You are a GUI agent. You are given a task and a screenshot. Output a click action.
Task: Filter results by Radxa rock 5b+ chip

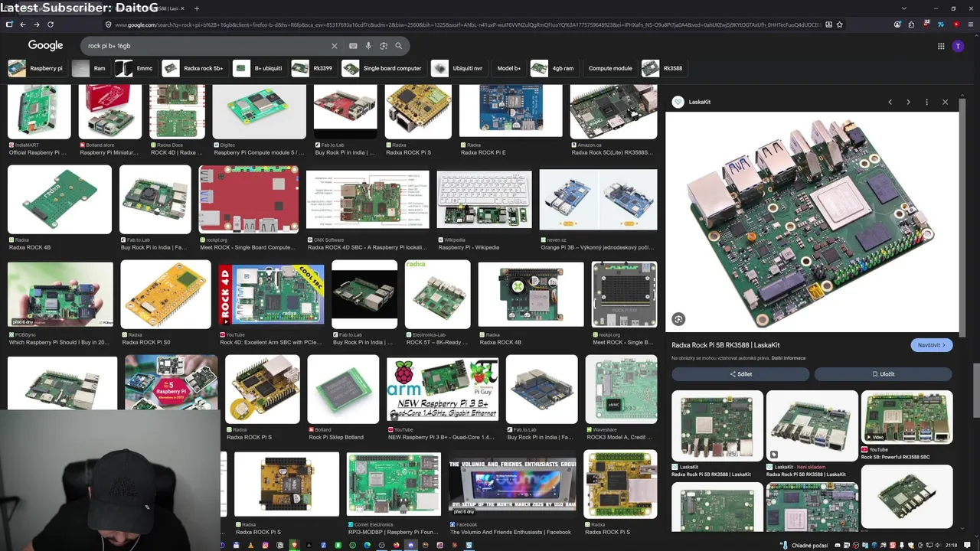pos(194,68)
